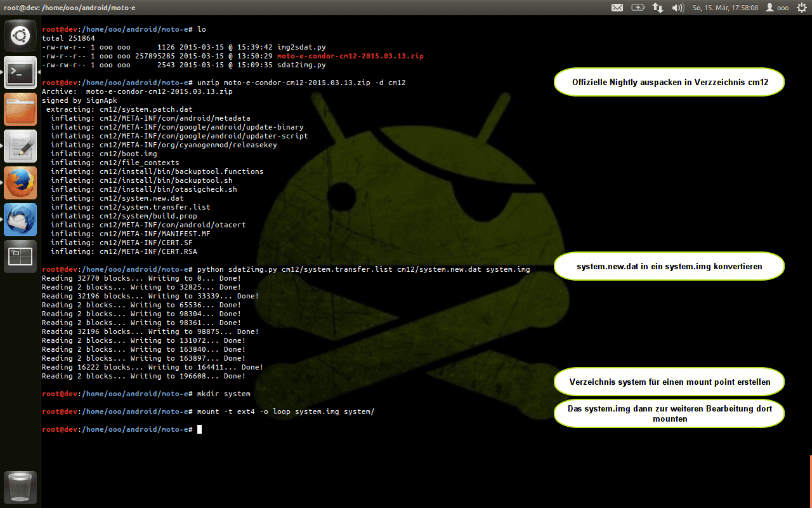Viewport: 812px width, 508px height.
Task: Open the Files manager launcher icon
Action: (x=20, y=109)
